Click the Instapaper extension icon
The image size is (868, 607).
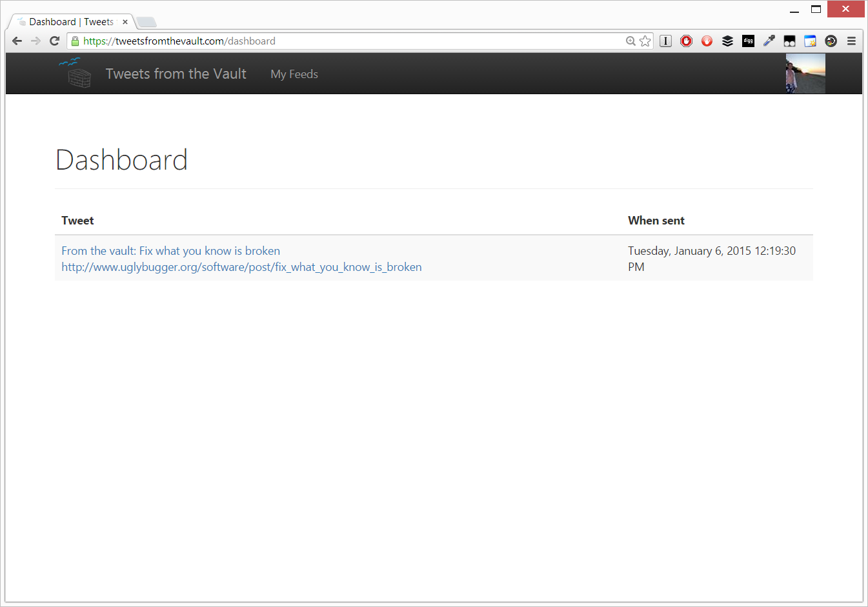(665, 41)
